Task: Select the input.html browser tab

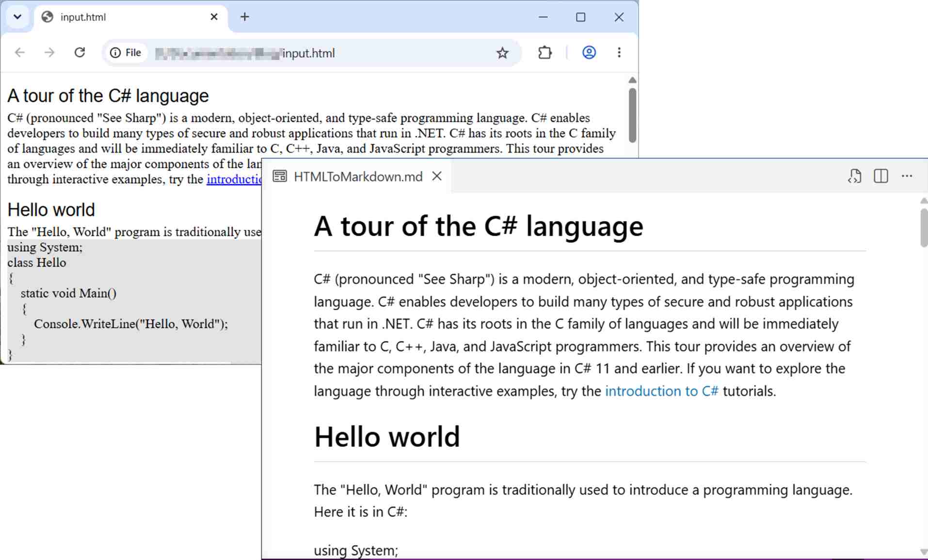Action: point(130,17)
